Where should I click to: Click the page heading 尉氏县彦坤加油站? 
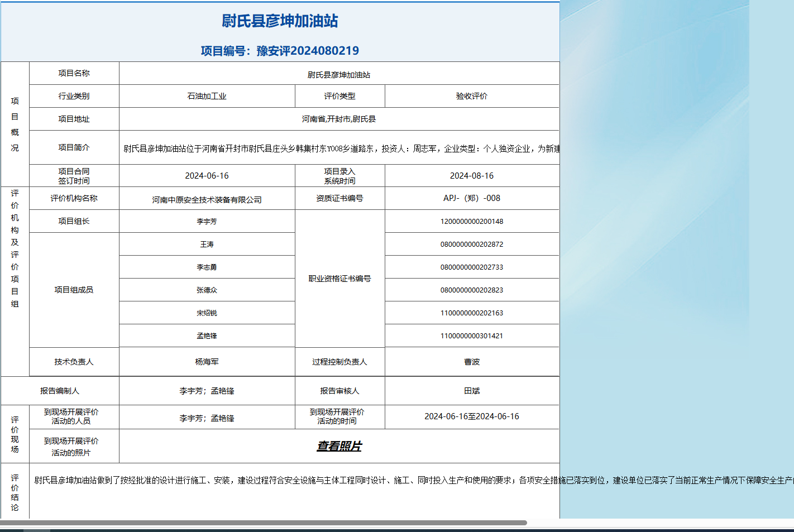click(280, 21)
